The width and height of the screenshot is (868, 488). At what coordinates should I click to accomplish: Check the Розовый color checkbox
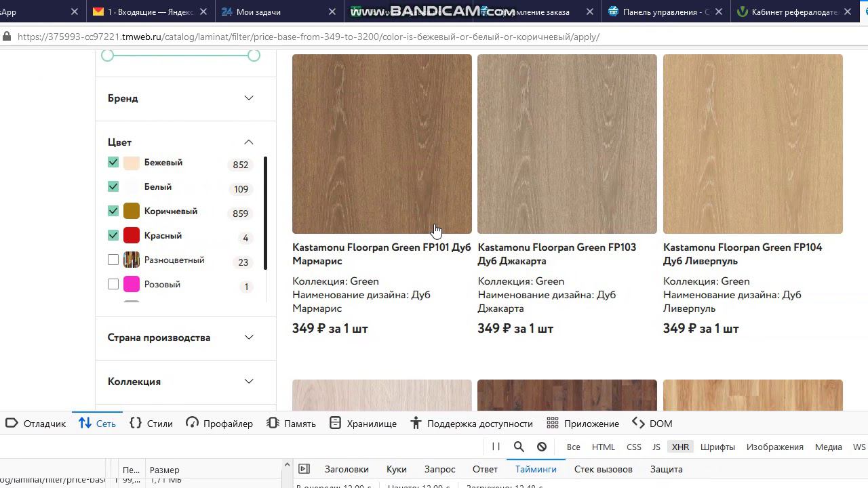tap(113, 285)
